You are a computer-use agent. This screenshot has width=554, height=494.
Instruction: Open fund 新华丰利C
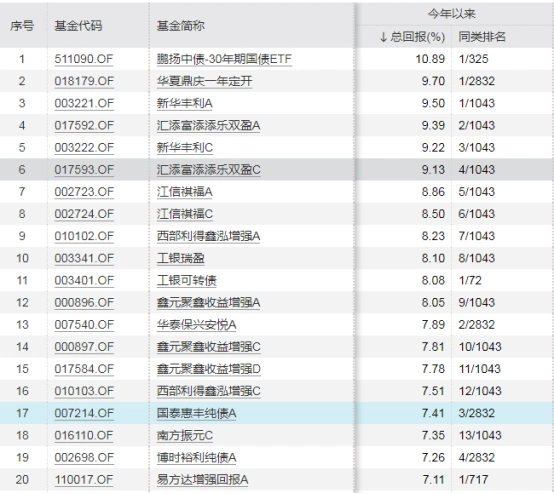185,148
